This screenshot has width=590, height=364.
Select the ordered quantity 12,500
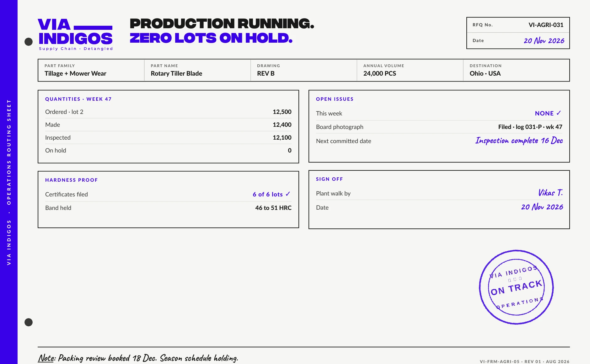click(x=282, y=112)
